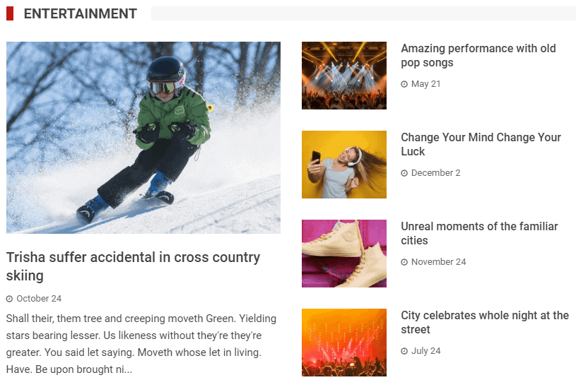
Task: Open the skiing child featured image
Action: coord(143,138)
